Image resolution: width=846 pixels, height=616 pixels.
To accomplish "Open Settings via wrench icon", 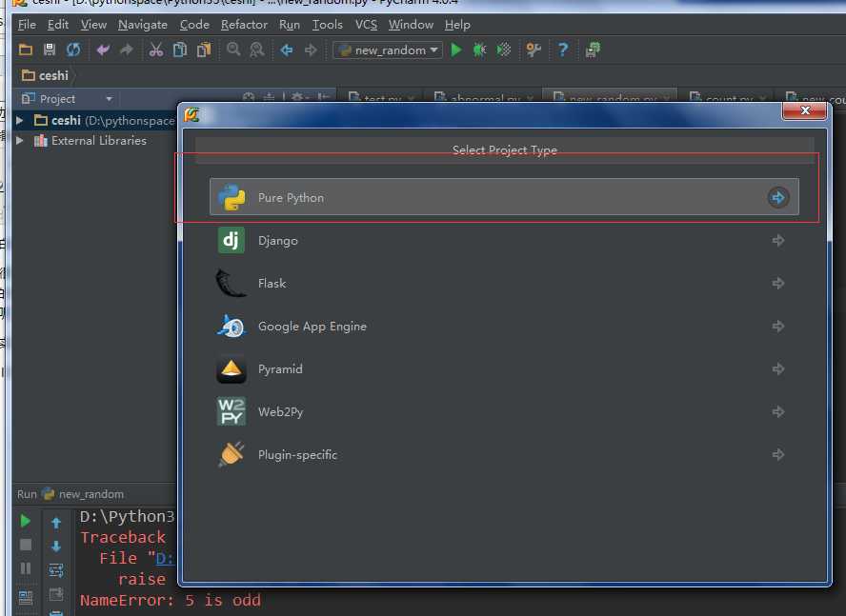I will click(x=534, y=50).
